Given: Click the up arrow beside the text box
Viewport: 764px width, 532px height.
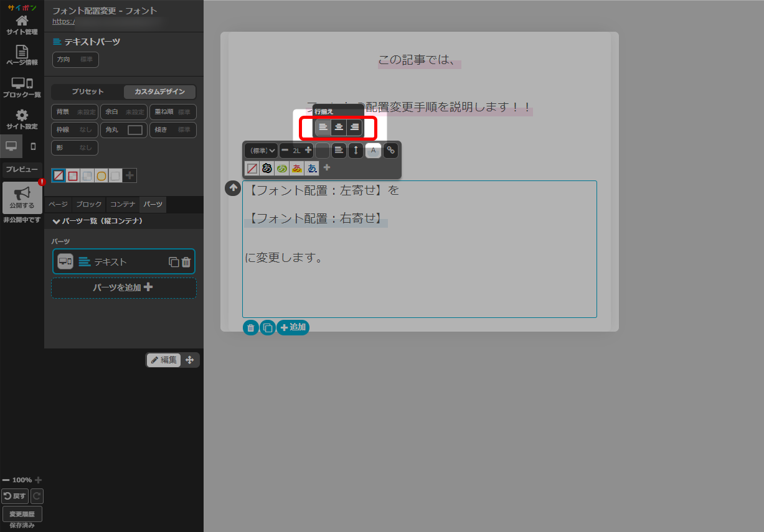Looking at the screenshot, I should 233,188.
